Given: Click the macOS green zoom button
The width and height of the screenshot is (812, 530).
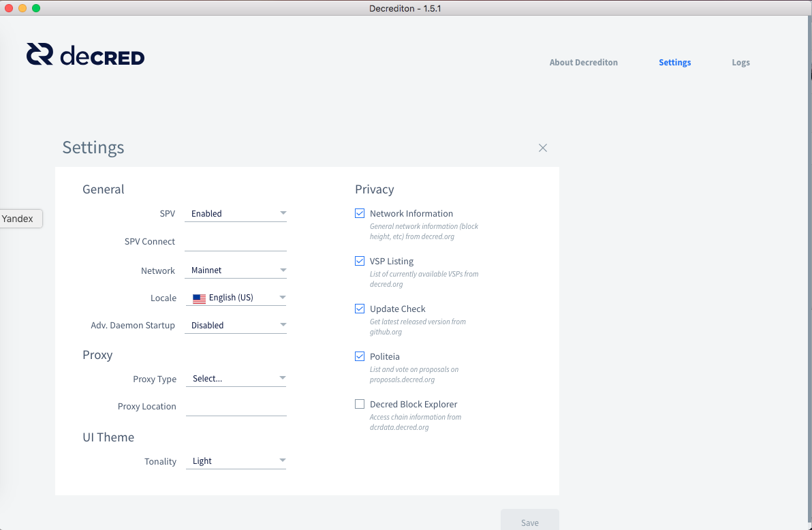Looking at the screenshot, I should pos(35,7).
